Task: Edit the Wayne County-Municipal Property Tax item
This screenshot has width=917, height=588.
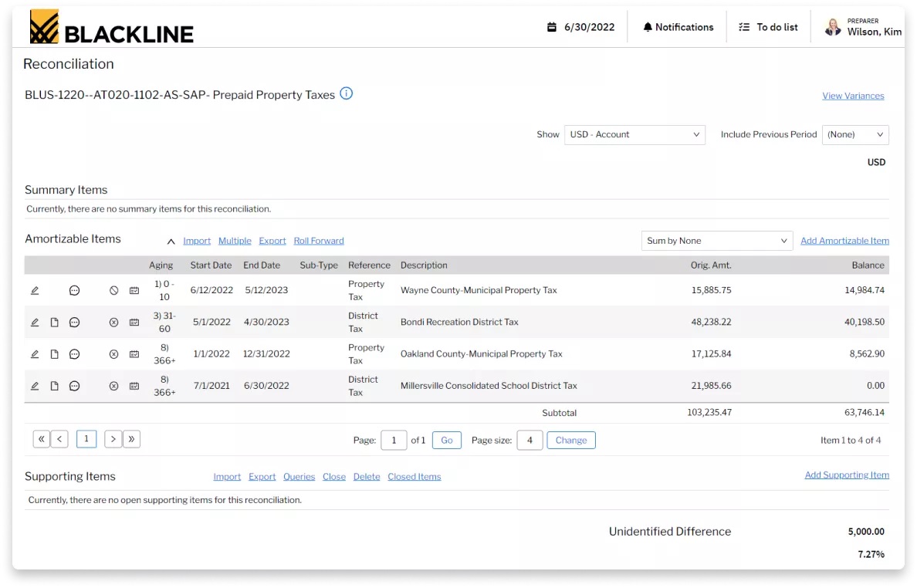Action: (35, 290)
